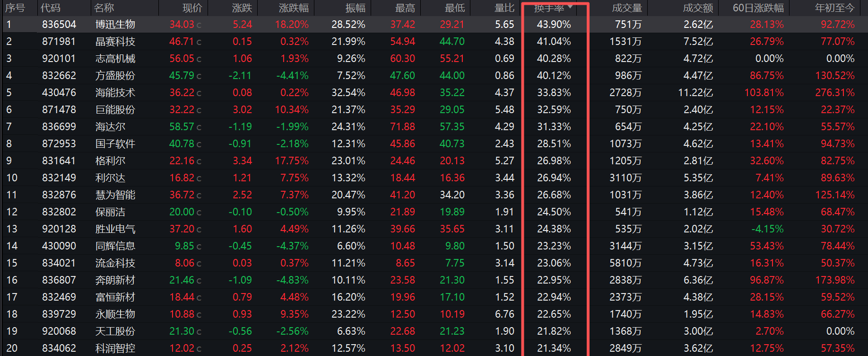Select stock name 奔朗新材
Viewport: 868px width, 356px height.
pyautogui.click(x=115, y=280)
